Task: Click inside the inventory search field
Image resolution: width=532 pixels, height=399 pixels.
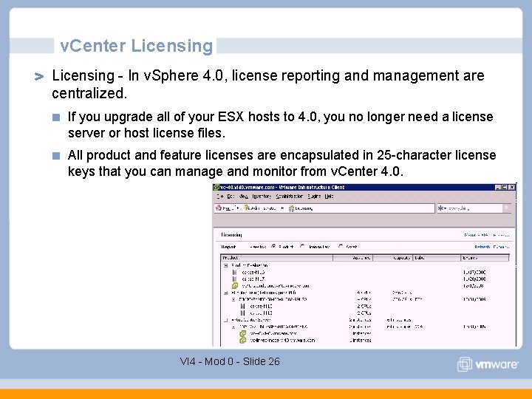Action: click(475, 208)
